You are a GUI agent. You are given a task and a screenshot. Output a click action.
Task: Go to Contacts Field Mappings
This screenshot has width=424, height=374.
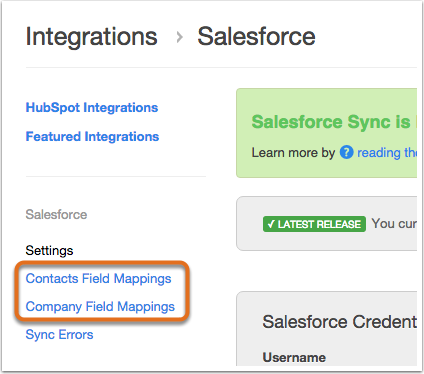click(98, 279)
